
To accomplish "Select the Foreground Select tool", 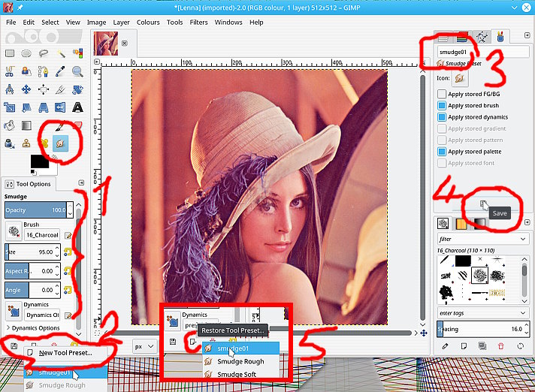I will point(26,71).
